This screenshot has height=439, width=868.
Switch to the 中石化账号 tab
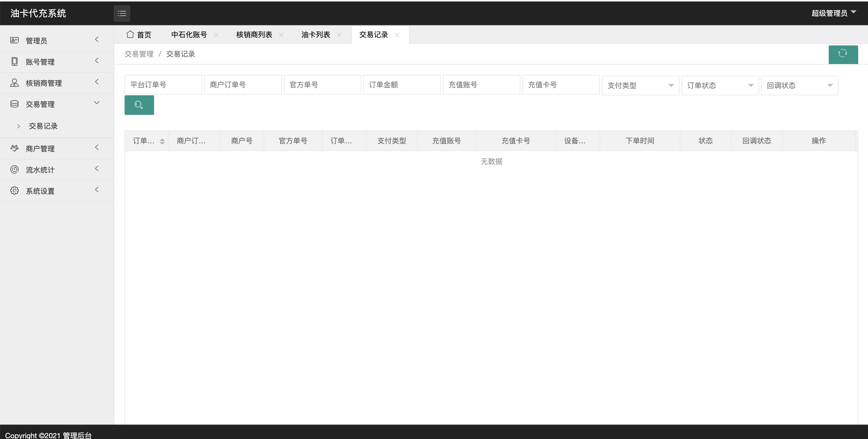point(189,35)
